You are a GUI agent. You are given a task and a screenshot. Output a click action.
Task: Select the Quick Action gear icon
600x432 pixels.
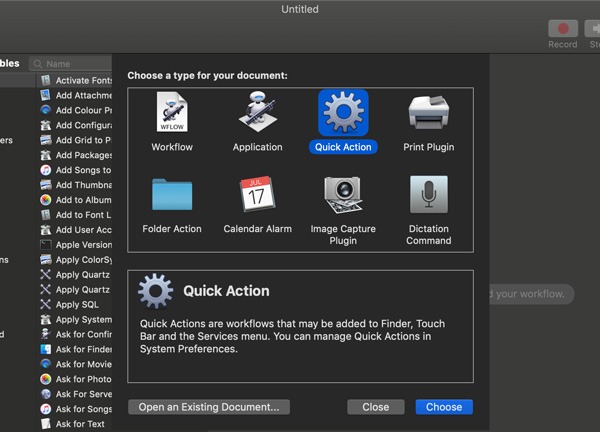[343, 112]
